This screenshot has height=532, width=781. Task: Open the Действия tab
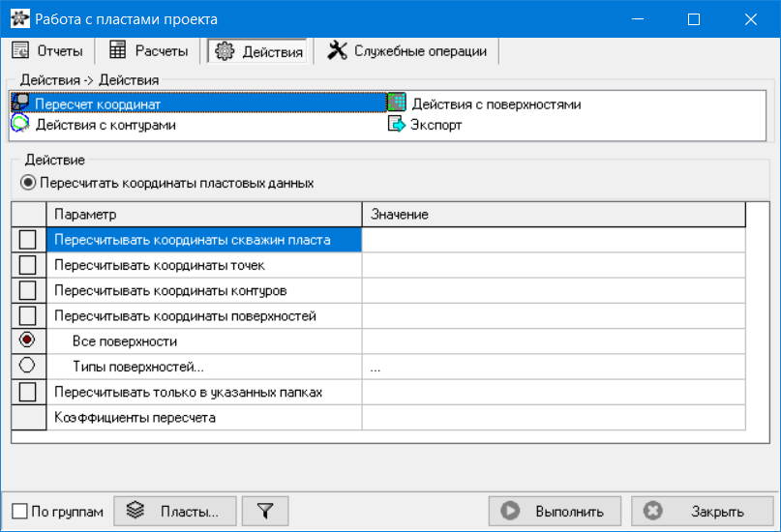click(257, 51)
